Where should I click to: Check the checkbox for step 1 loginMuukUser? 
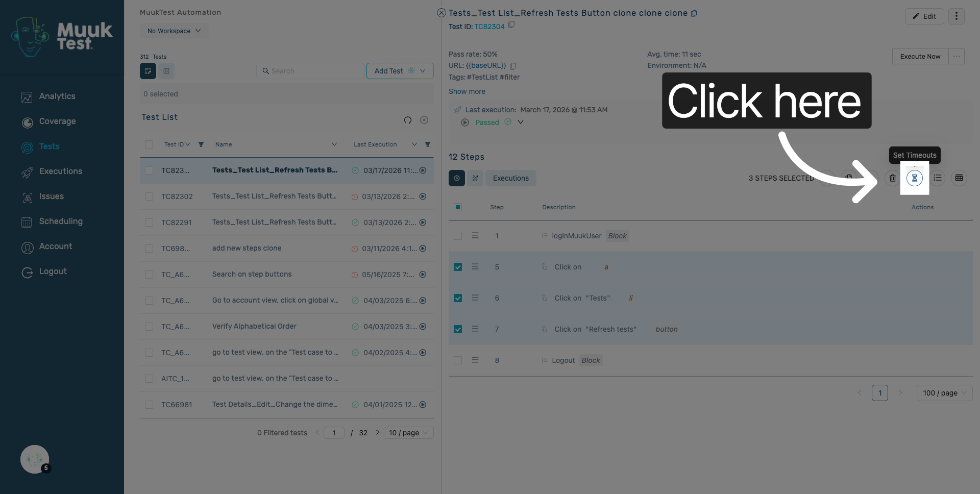pyautogui.click(x=458, y=236)
